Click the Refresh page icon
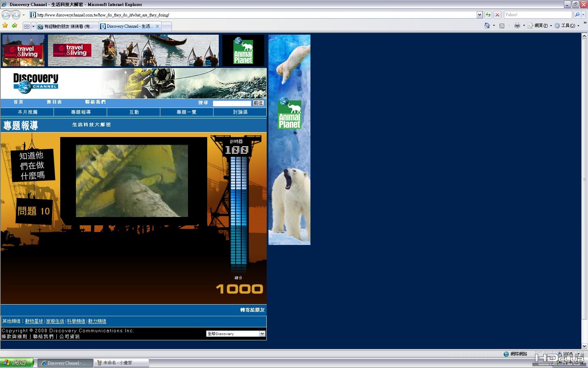The height and width of the screenshot is (368, 588). point(488,15)
